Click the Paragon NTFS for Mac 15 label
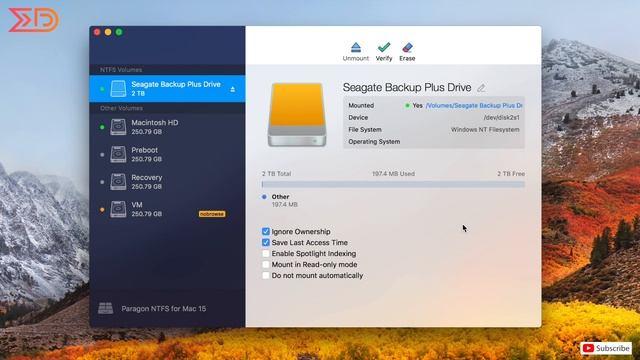This screenshot has height=360, width=640. 164,309
